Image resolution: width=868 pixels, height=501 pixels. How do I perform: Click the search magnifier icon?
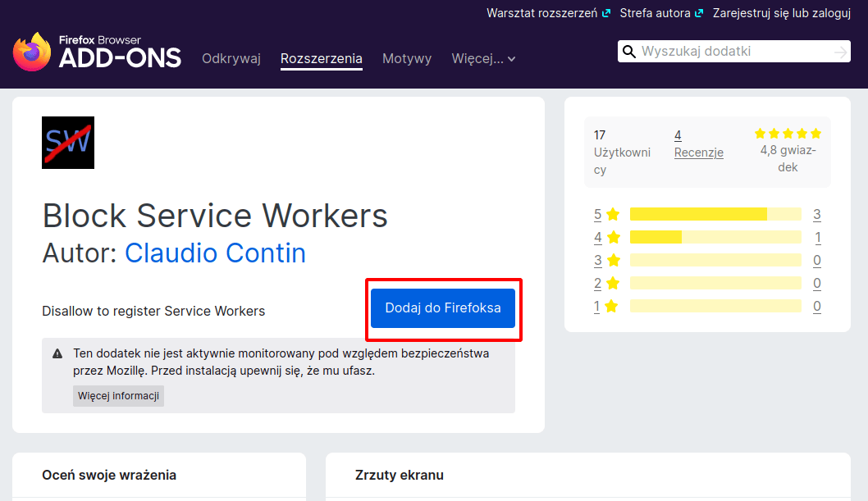629,52
